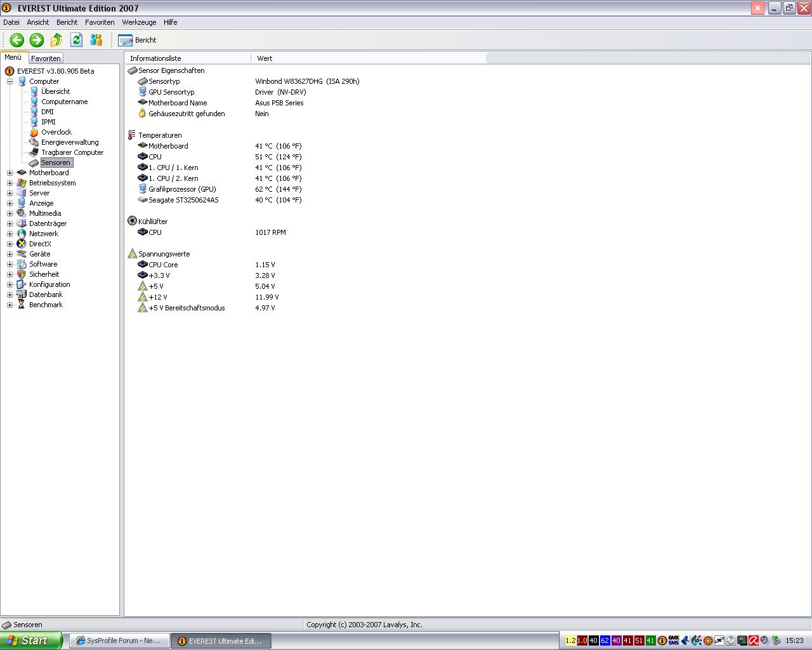Viewport: 812px width, 650px height.
Task: Click the Datenbank icon in tree
Action: pos(22,295)
